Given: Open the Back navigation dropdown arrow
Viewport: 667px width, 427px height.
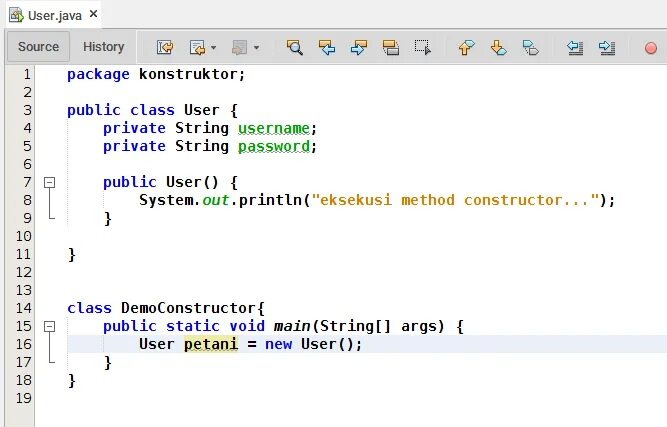Looking at the screenshot, I should click(x=214, y=48).
